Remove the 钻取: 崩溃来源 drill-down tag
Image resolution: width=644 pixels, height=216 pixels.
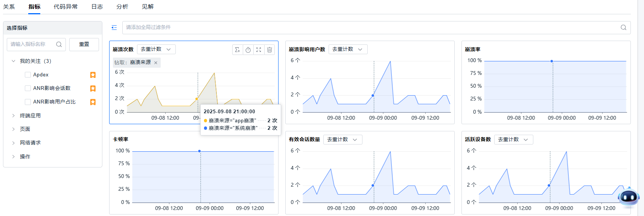[x=156, y=63]
